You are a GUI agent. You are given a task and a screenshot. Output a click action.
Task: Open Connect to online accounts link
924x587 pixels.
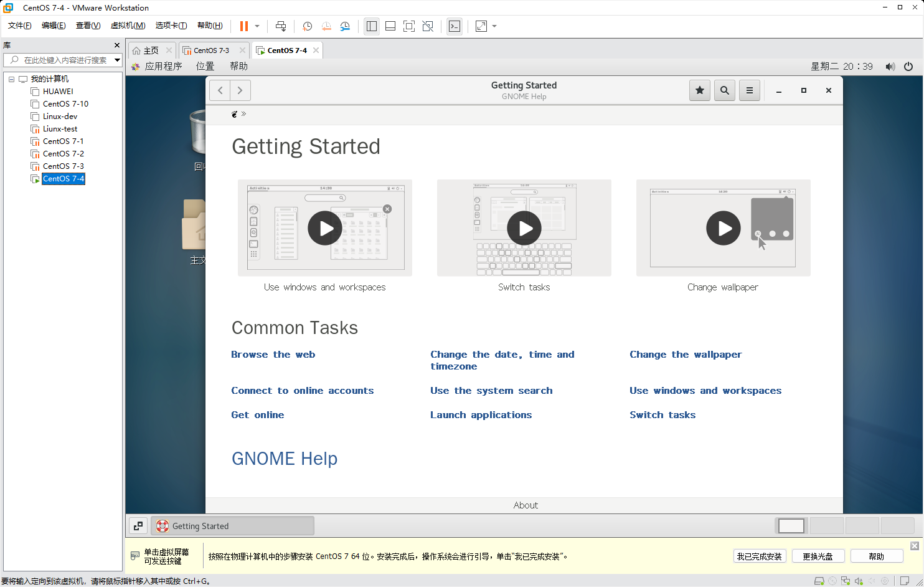(x=303, y=391)
